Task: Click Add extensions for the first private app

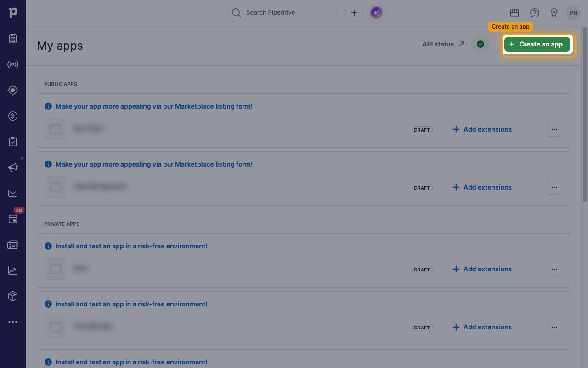Action: (482, 269)
